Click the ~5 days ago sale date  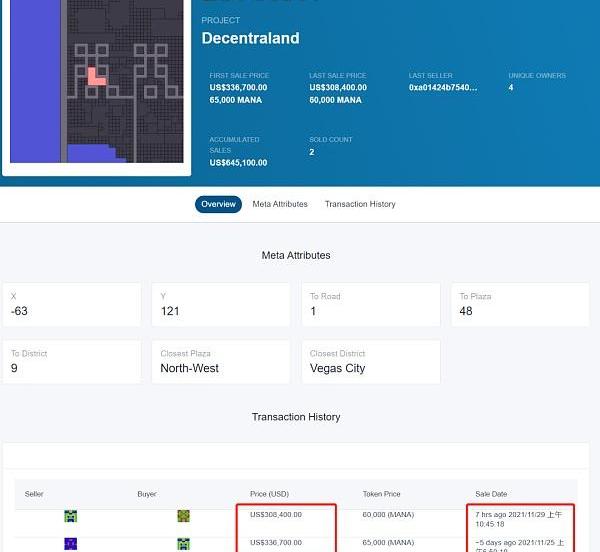[x=520, y=546]
